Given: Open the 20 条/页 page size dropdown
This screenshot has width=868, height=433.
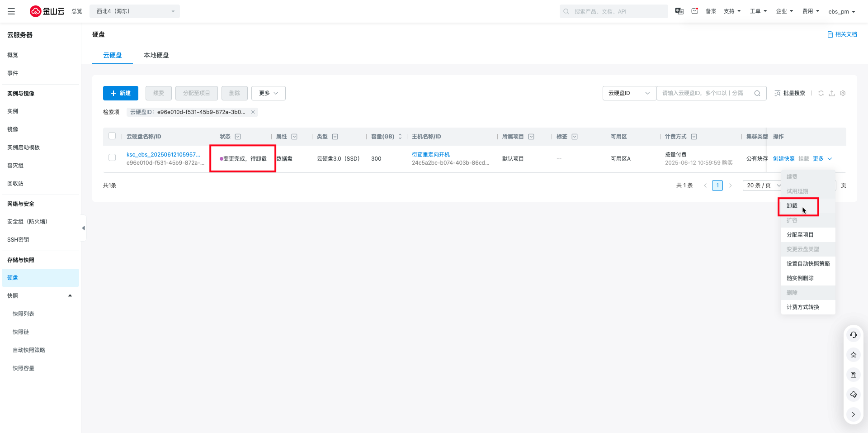Looking at the screenshot, I should coord(763,186).
